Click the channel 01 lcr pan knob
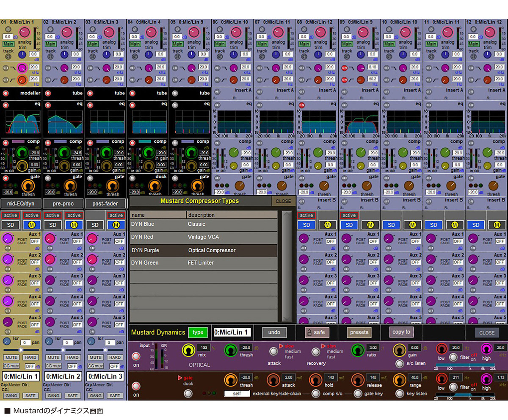This screenshot has width=508, height=420. [7, 341]
